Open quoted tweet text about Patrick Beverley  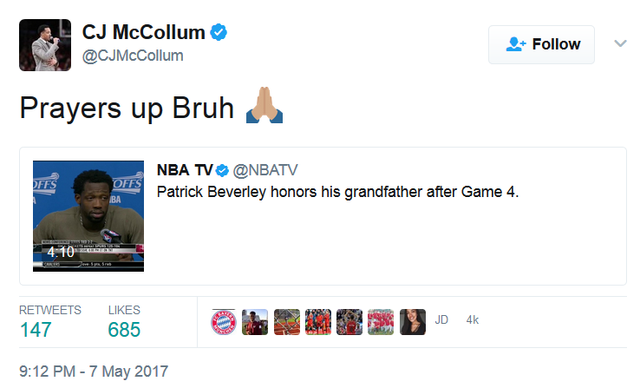pos(338,192)
